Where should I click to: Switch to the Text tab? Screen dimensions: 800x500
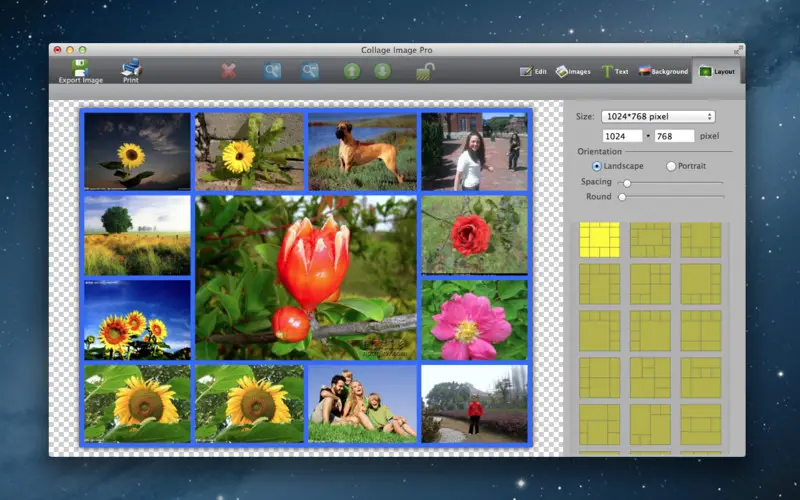[x=614, y=72]
